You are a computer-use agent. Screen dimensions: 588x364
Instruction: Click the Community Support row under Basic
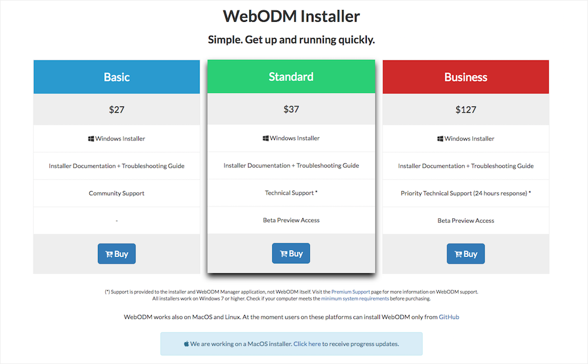pos(116,193)
